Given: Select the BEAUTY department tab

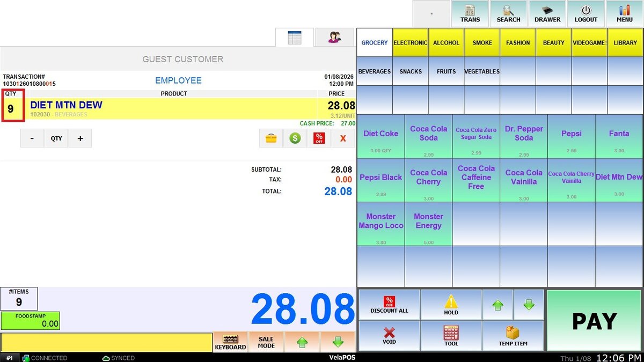Looking at the screenshot, I should click(553, 43).
